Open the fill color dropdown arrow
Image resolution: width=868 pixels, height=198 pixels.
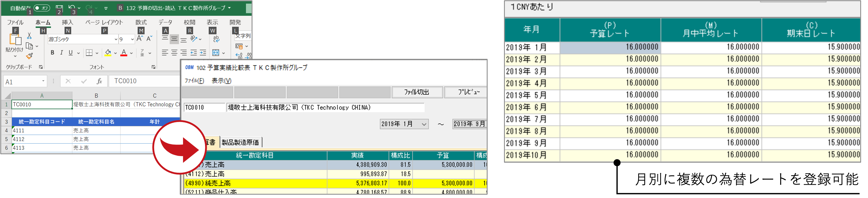(x=115, y=53)
